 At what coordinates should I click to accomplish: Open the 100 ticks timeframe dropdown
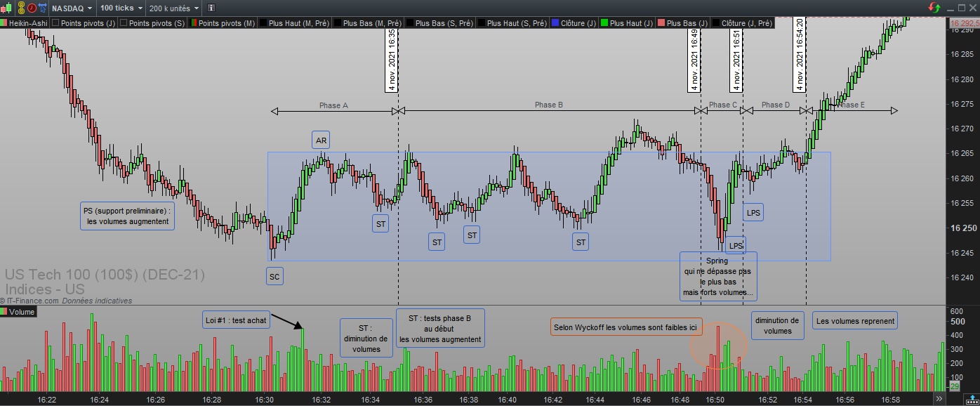(x=121, y=8)
